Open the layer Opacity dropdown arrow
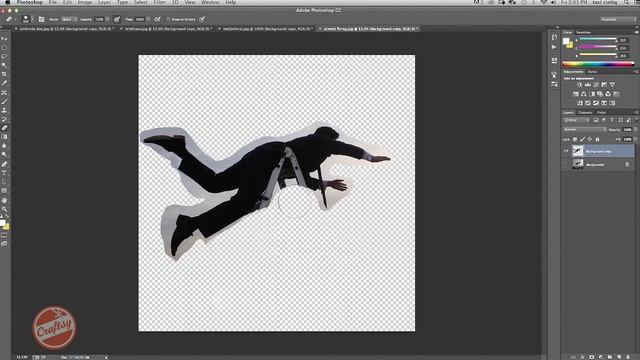This screenshot has width=640, height=360. click(x=635, y=130)
